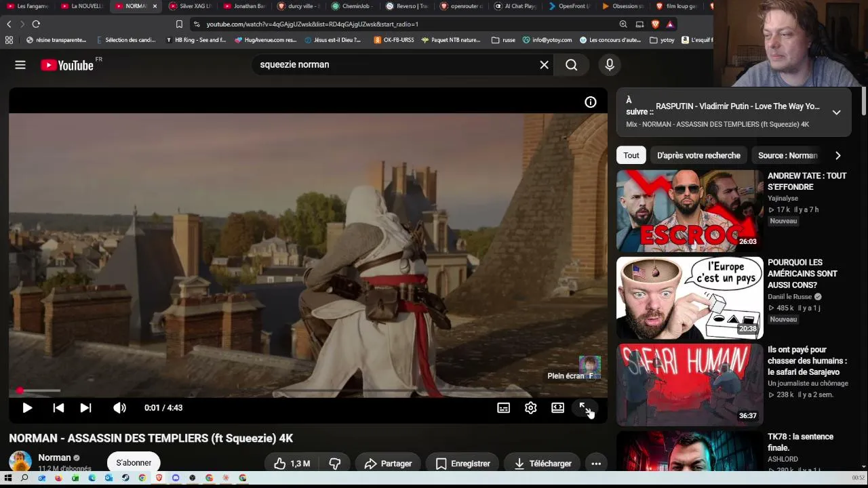Go back in browser history
The width and height of the screenshot is (868, 488).
[9, 24]
